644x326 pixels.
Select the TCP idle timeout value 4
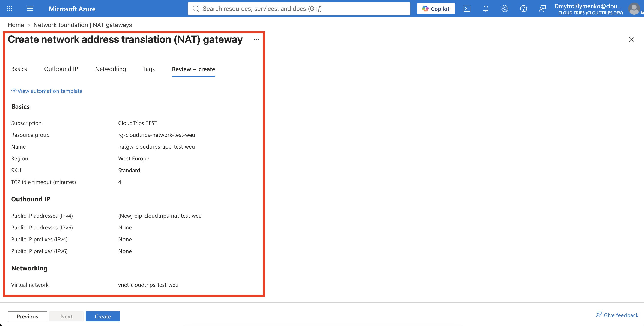120,182
